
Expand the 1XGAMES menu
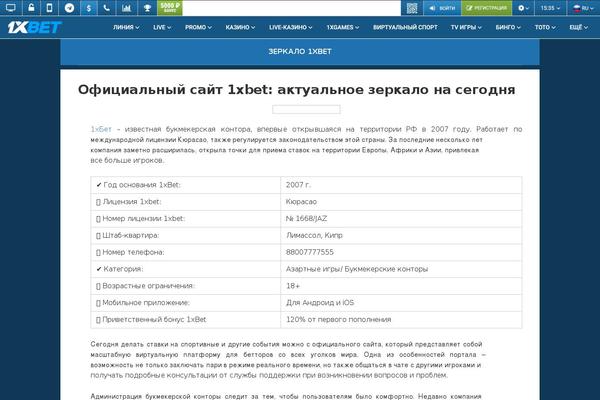[342, 27]
